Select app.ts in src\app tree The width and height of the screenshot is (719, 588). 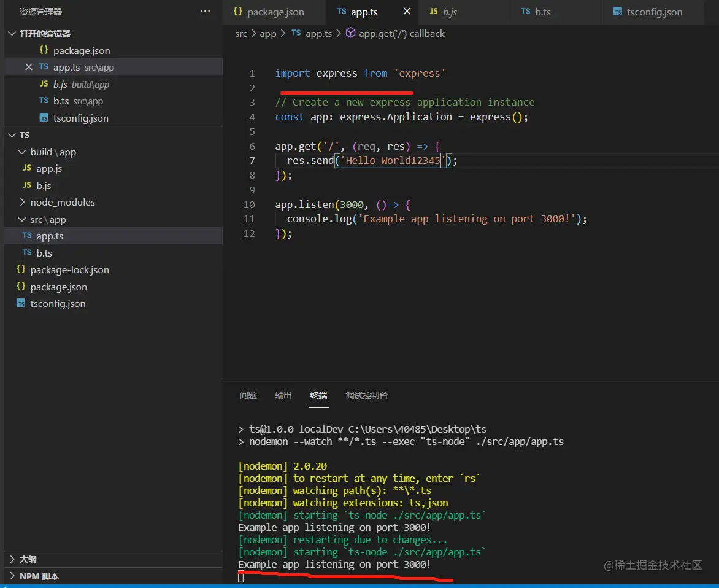[113, 236]
